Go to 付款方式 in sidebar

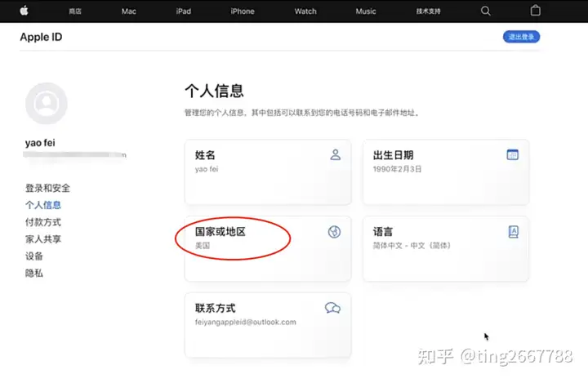click(x=43, y=222)
